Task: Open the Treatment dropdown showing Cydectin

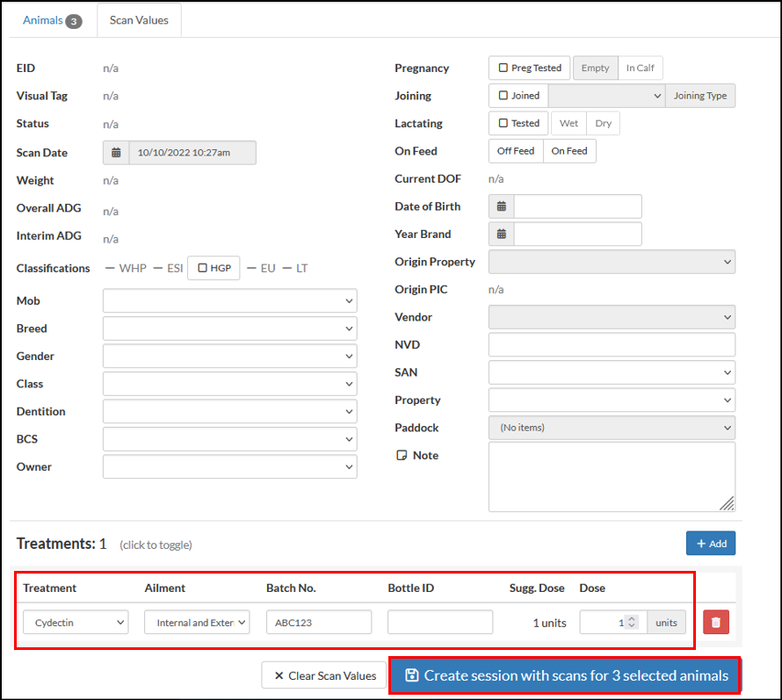Action: tap(75, 622)
